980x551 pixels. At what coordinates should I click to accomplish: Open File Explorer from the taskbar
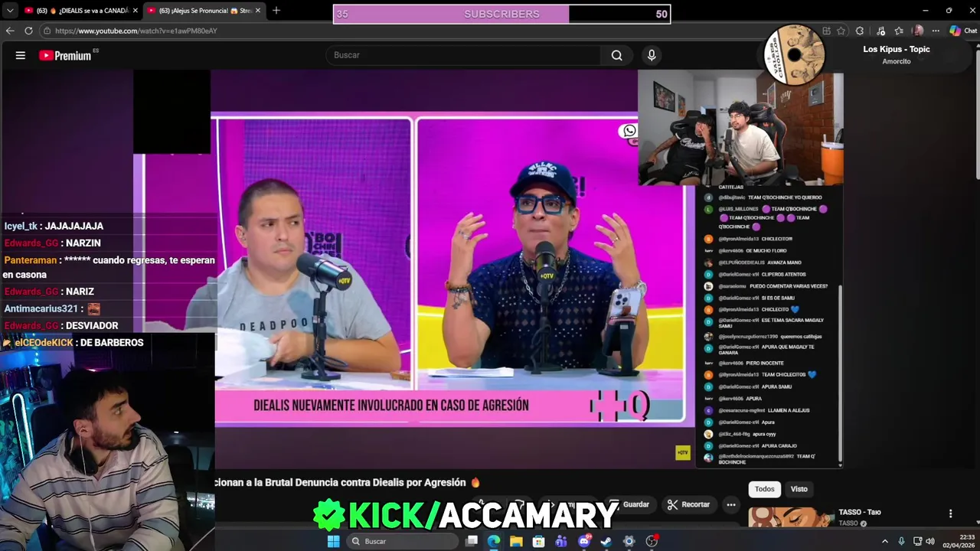point(516,541)
